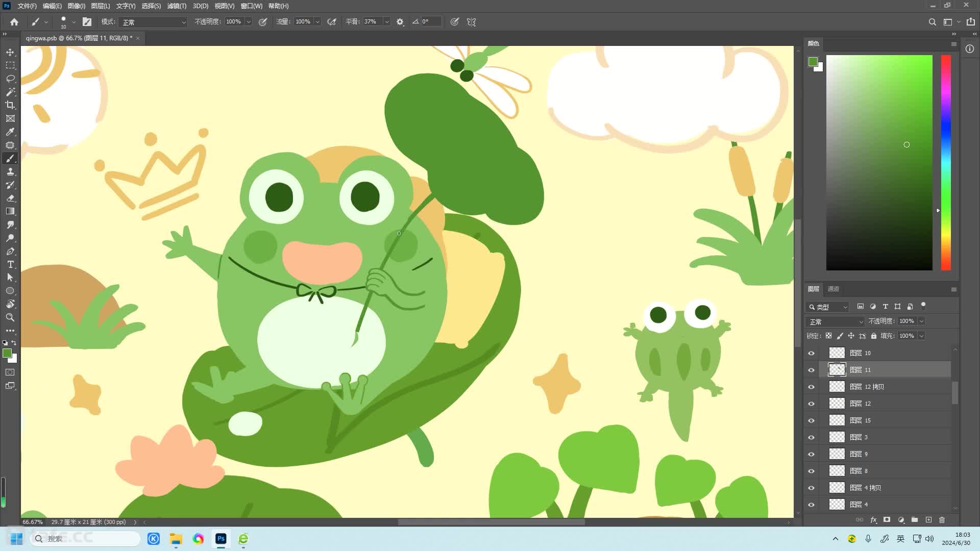Select the Horizontal Type tool
The image size is (980, 551).
click(10, 264)
